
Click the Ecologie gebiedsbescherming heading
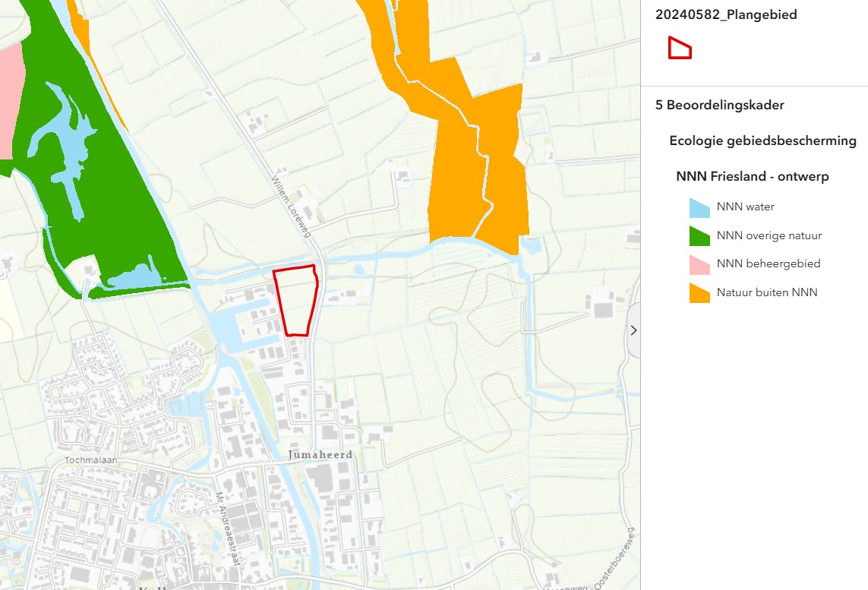[762, 140]
